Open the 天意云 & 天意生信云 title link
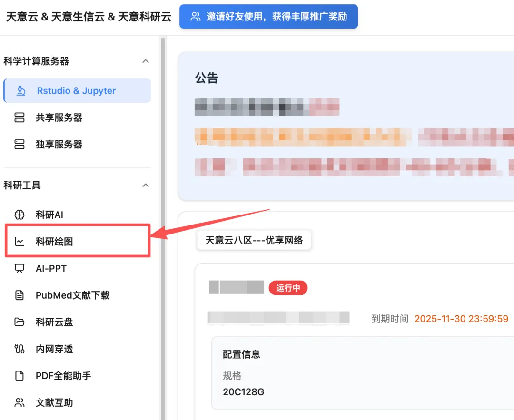 (x=88, y=16)
